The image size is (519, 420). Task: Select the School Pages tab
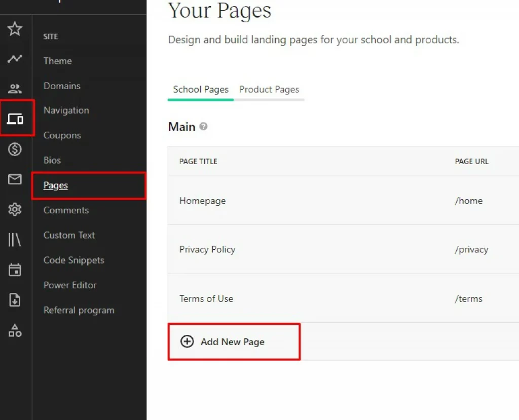pyautogui.click(x=201, y=90)
